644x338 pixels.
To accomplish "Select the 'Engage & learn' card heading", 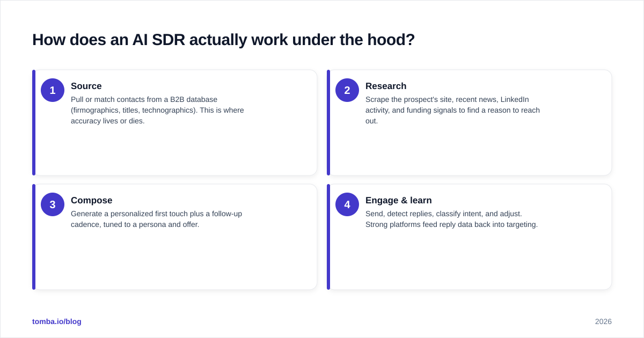I will (399, 200).
